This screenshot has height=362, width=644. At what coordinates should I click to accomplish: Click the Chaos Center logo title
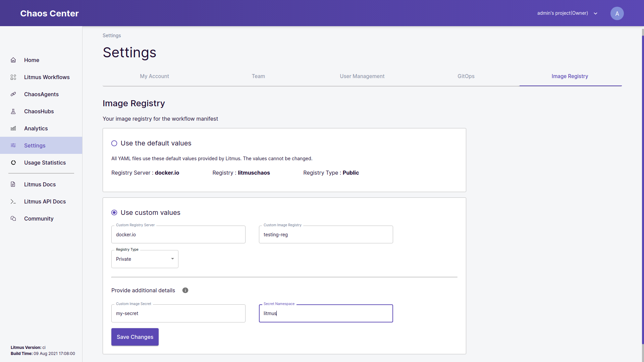[49, 13]
